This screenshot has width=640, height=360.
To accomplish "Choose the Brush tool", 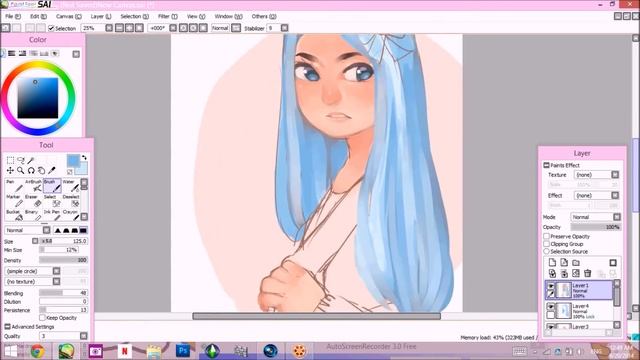I will 52,185.
